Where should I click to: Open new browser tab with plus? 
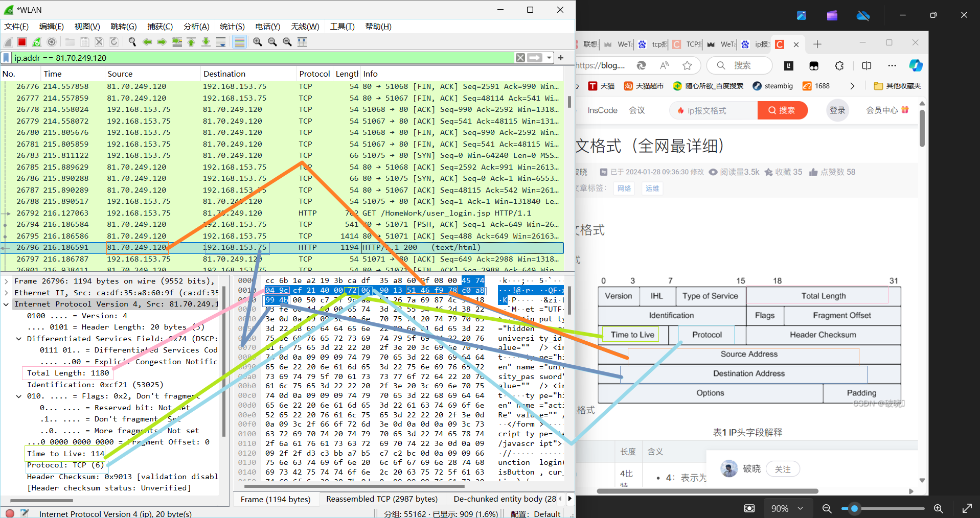point(817,44)
